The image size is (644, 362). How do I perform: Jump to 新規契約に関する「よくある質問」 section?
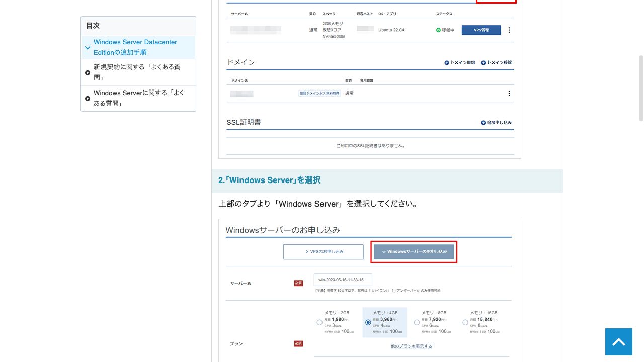[x=137, y=72]
